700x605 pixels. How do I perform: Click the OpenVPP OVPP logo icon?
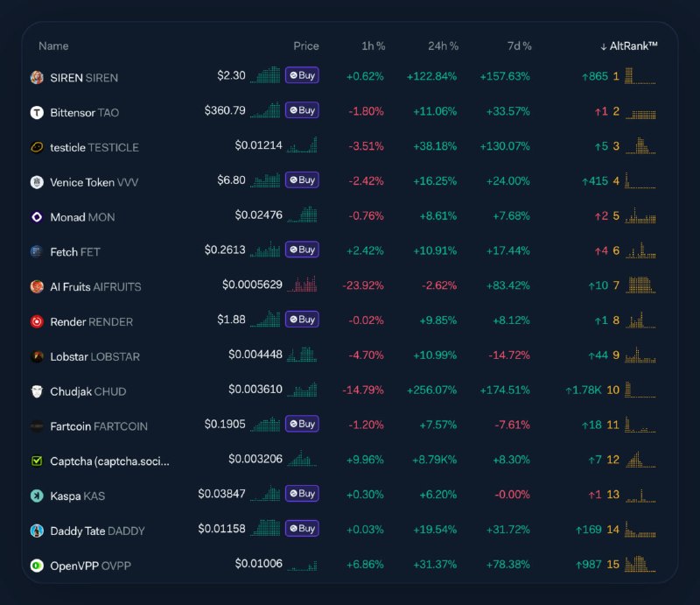click(37, 566)
